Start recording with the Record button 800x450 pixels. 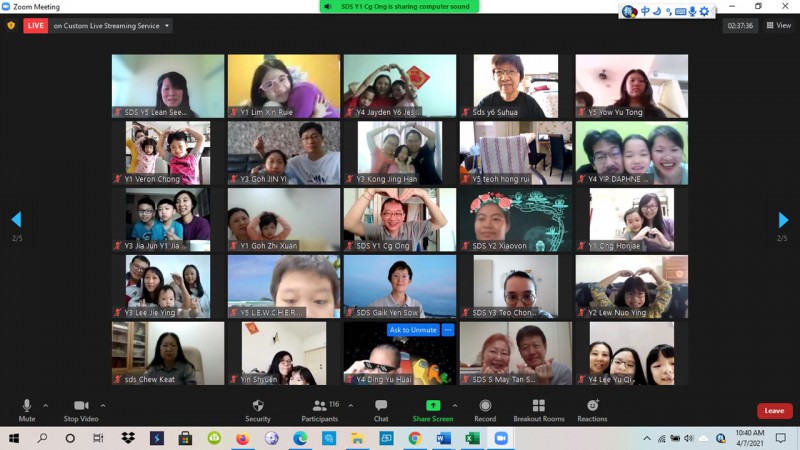tap(485, 409)
